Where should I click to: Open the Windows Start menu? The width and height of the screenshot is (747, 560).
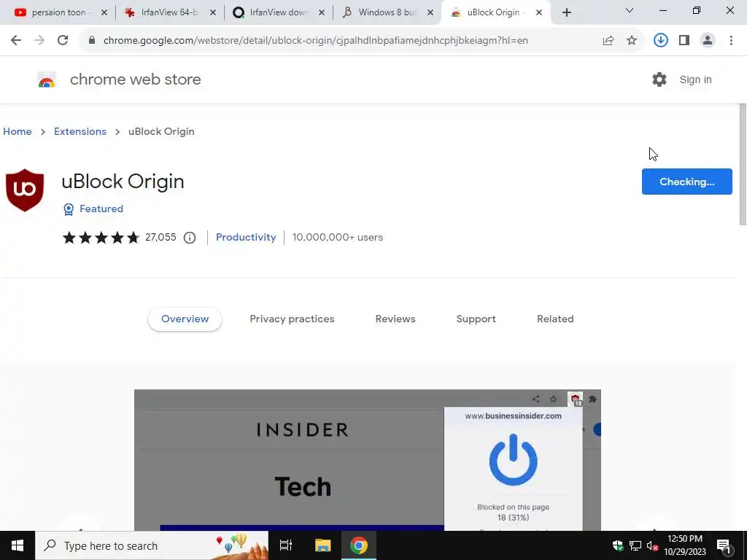[18, 545]
